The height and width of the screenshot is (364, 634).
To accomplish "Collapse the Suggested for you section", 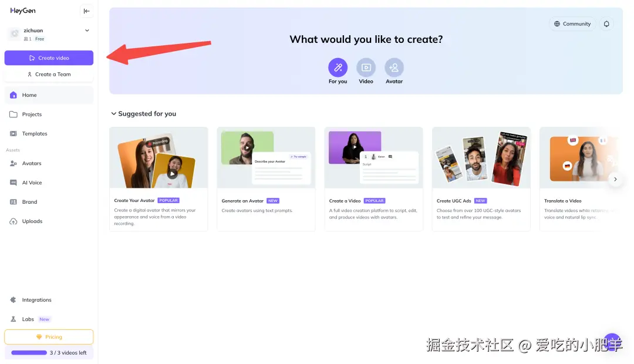I will click(x=113, y=113).
